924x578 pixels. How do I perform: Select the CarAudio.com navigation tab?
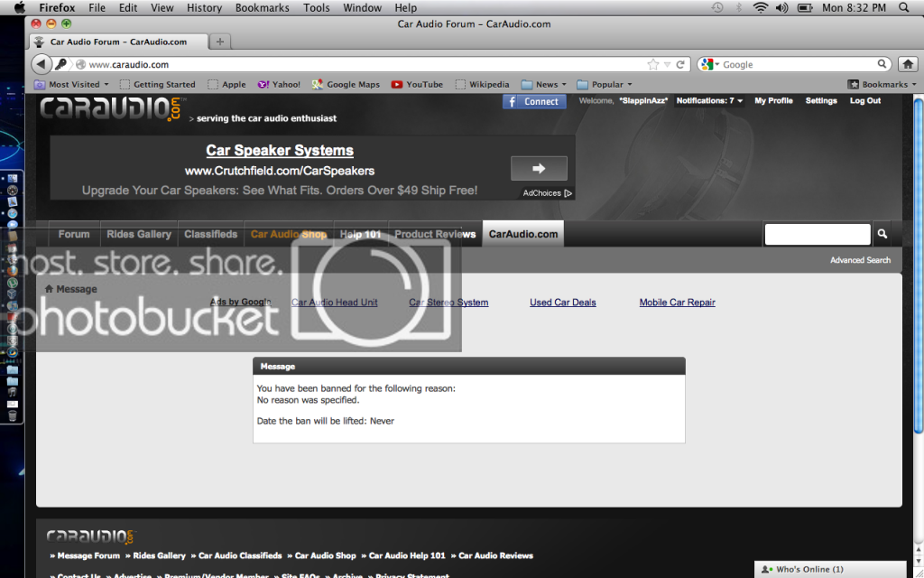(523, 234)
